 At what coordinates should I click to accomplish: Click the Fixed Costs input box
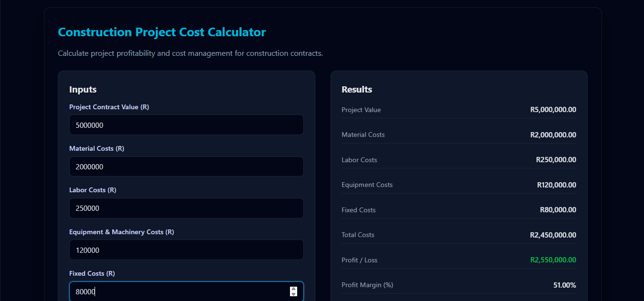click(182, 291)
